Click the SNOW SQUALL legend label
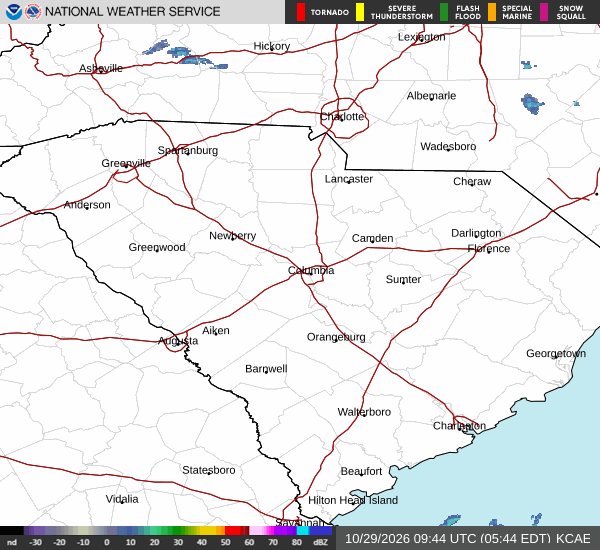This screenshot has height=550, width=600. [x=571, y=13]
